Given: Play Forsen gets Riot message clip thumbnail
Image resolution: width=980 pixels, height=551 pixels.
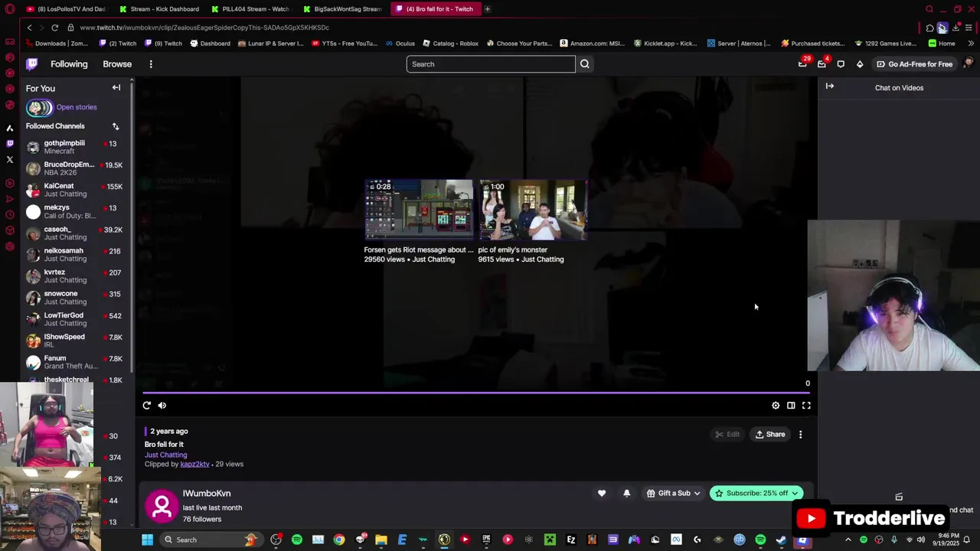Looking at the screenshot, I should tap(419, 210).
